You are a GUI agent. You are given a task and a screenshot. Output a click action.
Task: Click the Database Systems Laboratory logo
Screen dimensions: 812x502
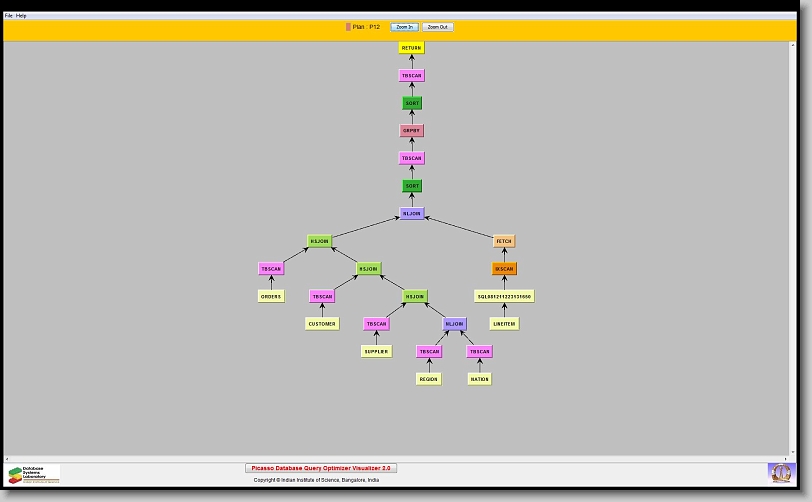[x=34, y=474]
